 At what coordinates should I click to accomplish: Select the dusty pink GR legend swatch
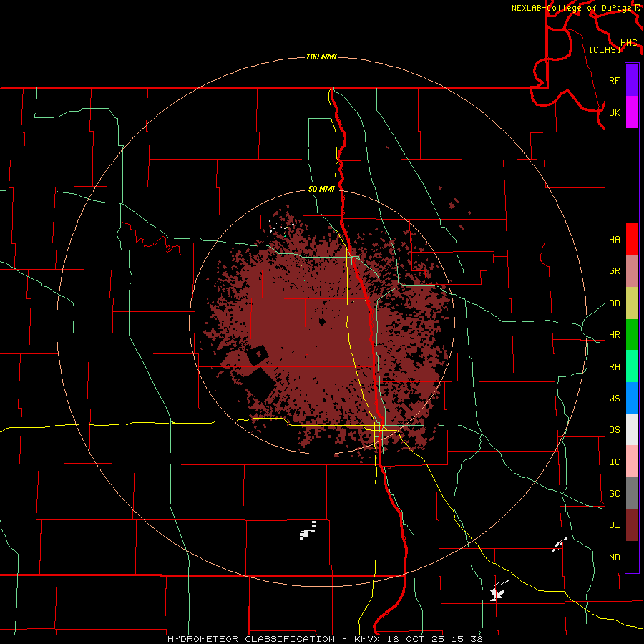pos(632,271)
